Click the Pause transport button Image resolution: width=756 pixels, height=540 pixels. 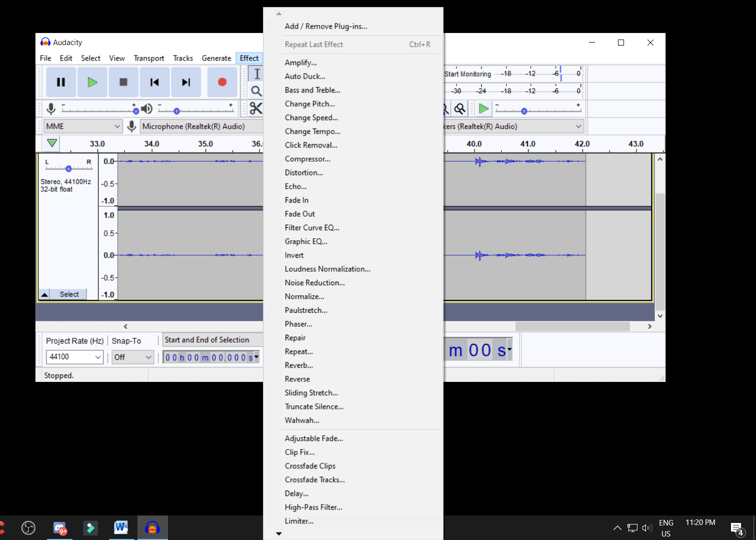pos(61,82)
